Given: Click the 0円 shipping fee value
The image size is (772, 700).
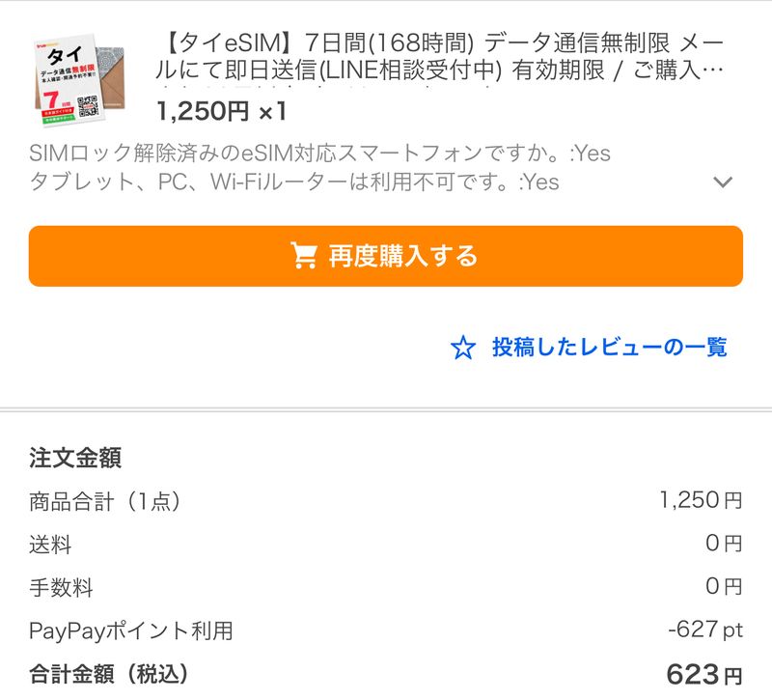Looking at the screenshot, I should [723, 544].
